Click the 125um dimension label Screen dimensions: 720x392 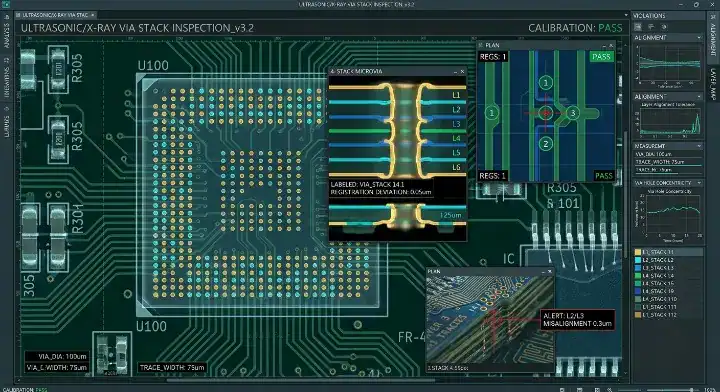coord(450,215)
